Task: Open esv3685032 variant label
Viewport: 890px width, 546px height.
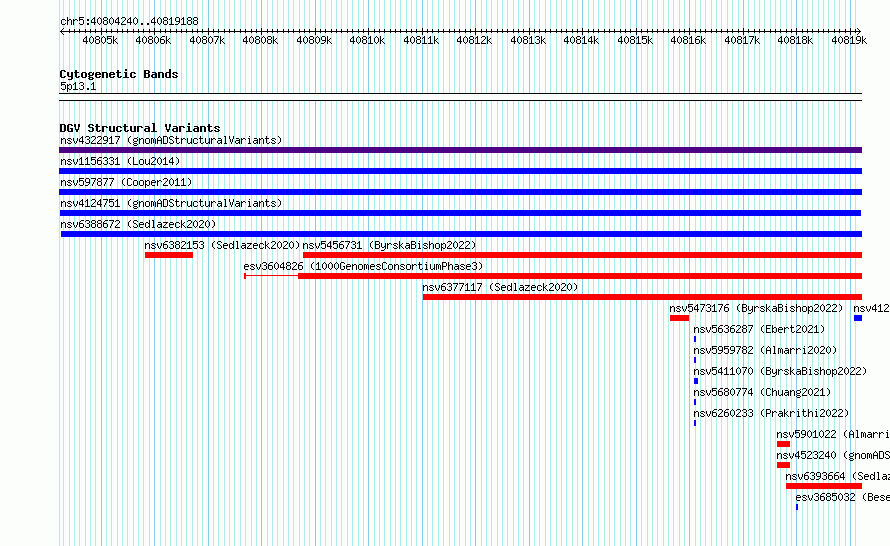Action: coord(842,497)
